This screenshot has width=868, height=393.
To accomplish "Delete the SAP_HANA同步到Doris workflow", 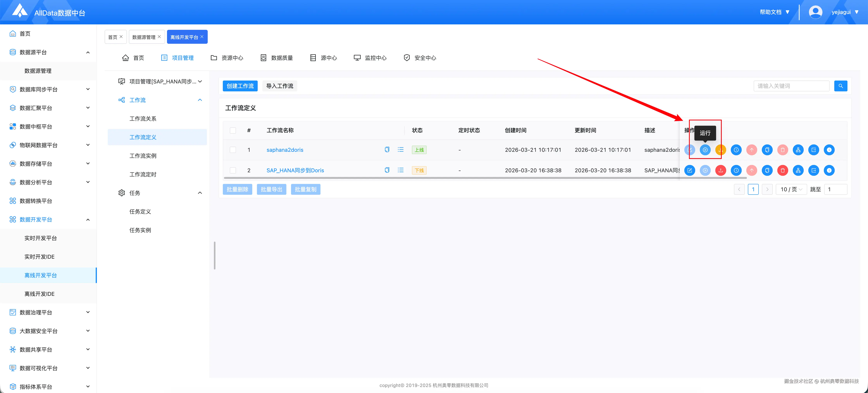I will click(782, 170).
